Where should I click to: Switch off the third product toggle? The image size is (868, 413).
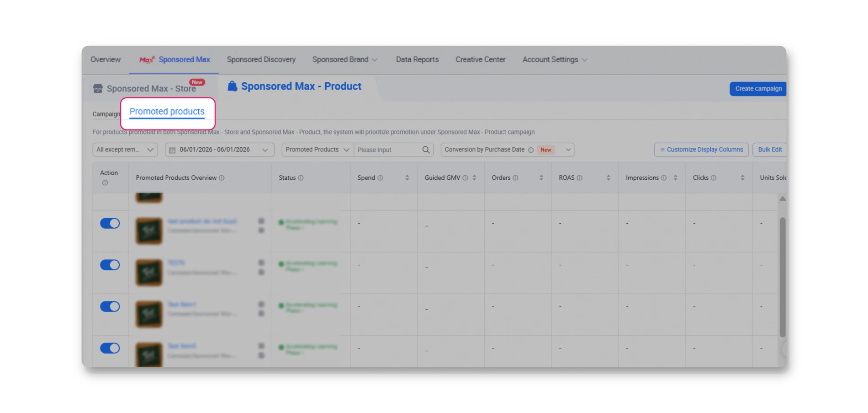[x=110, y=306]
